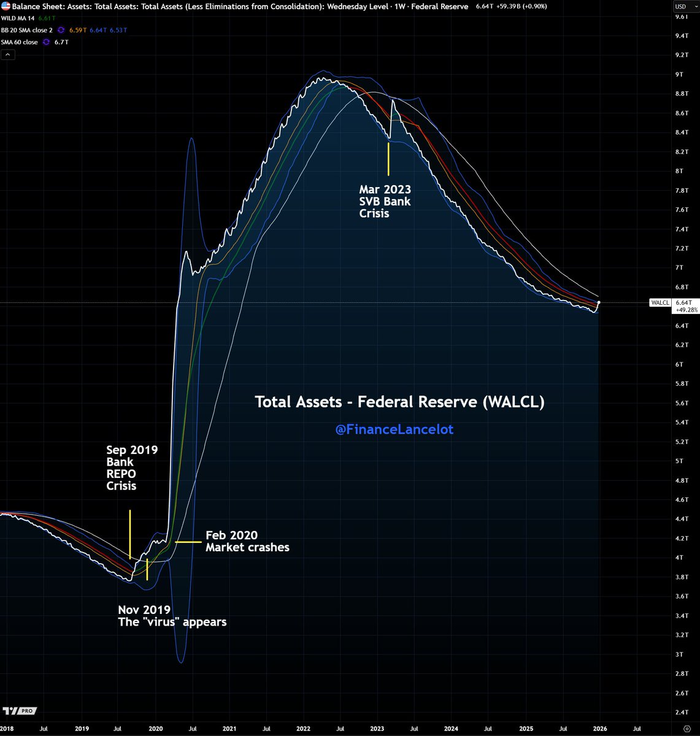Click the 2026 label on time axis
700x736 pixels.
[600, 729]
